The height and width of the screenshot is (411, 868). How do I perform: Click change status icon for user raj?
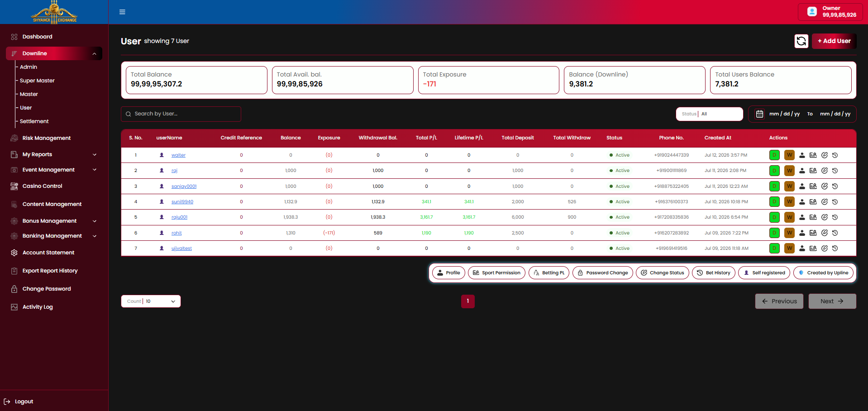click(825, 171)
